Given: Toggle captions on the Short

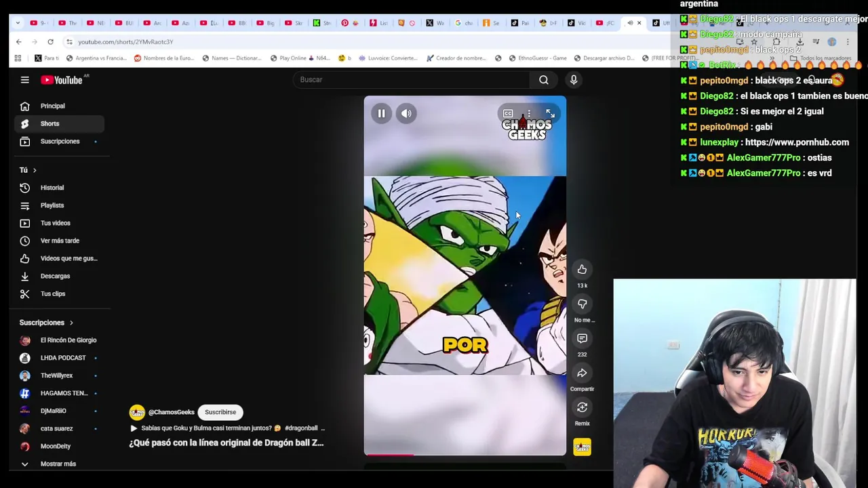Looking at the screenshot, I should click(508, 114).
